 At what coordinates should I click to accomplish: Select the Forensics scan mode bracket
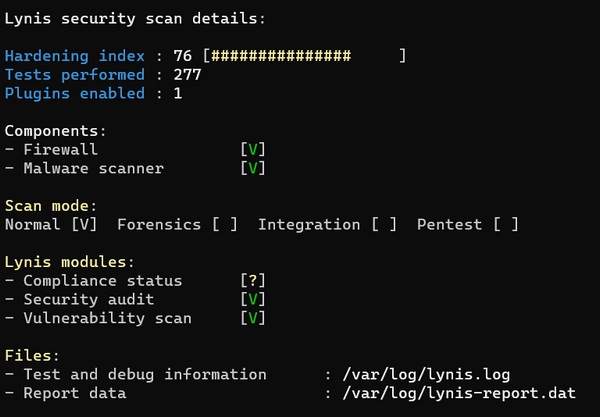(225, 225)
